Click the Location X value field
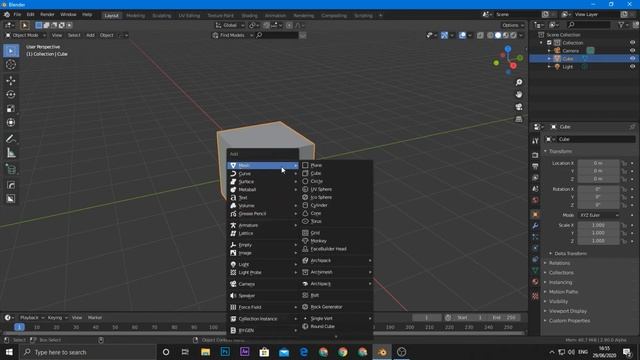The image size is (640, 360). 598,163
